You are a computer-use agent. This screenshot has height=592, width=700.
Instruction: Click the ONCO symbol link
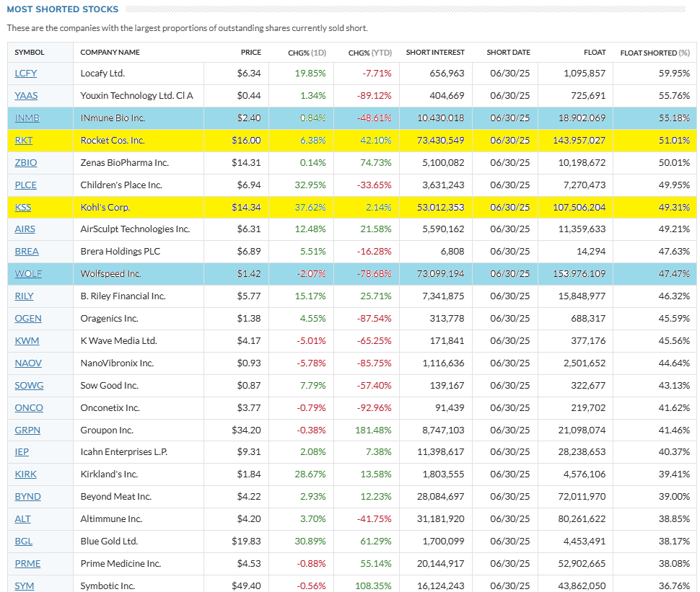[x=29, y=407]
